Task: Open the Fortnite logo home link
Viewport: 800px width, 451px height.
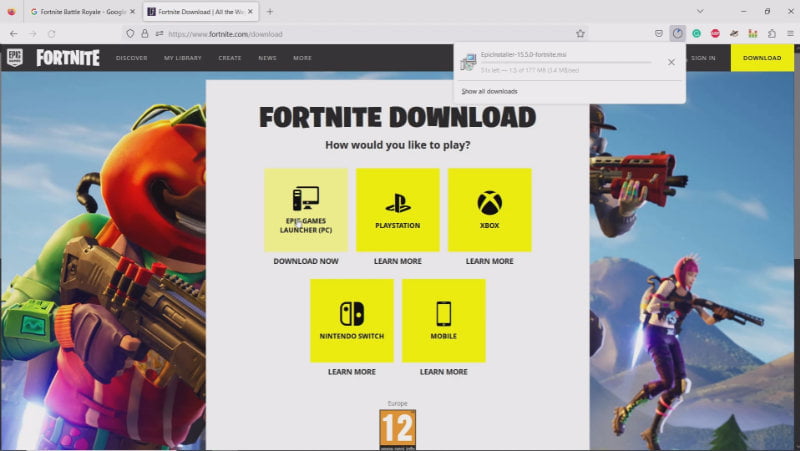Action: [x=68, y=58]
